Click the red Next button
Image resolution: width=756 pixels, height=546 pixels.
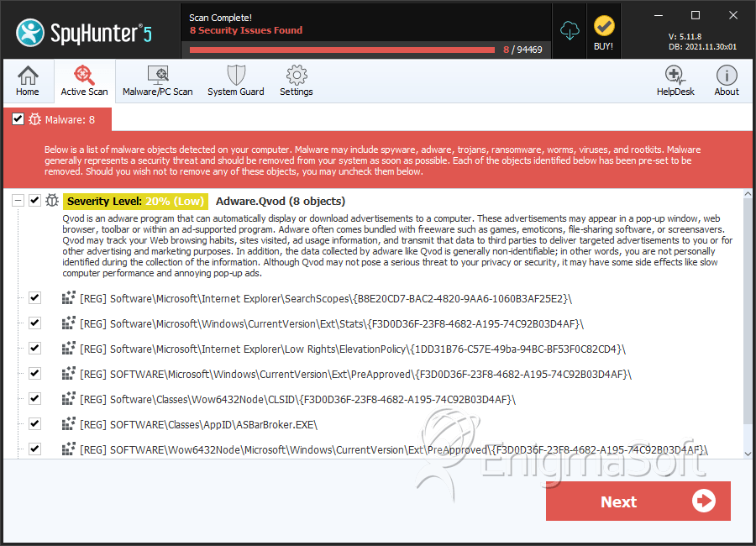(638, 501)
